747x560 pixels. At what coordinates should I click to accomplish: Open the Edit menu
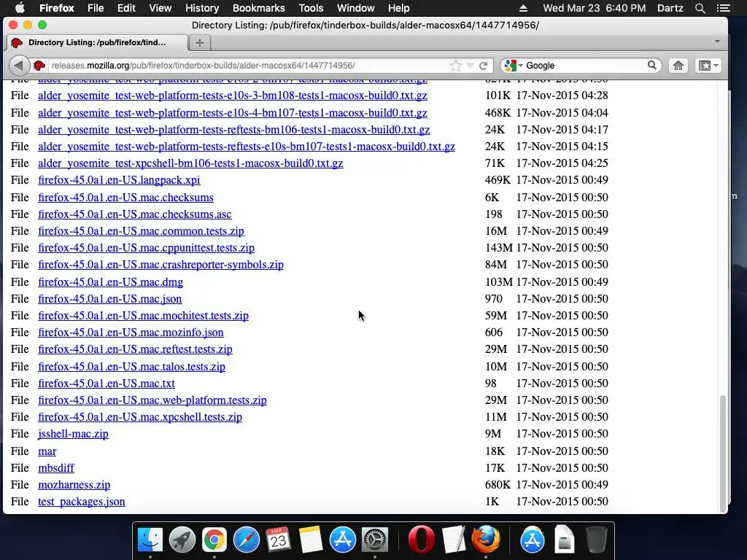pyautogui.click(x=126, y=8)
